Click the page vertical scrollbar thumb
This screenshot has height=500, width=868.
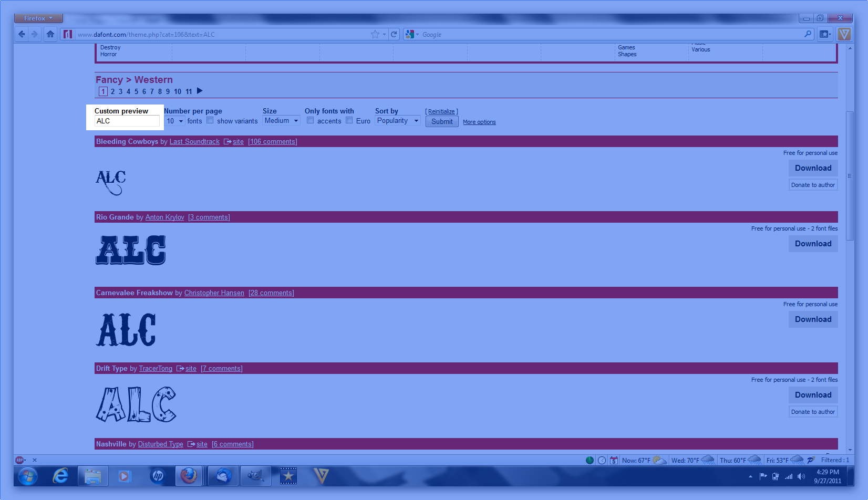[x=850, y=176]
